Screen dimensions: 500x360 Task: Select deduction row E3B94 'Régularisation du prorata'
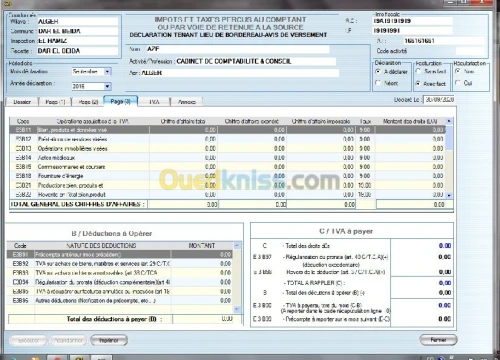click(x=120, y=282)
